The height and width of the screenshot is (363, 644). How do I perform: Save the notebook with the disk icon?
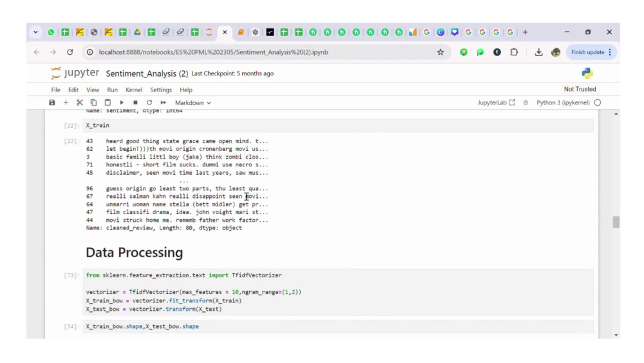pos(52,103)
